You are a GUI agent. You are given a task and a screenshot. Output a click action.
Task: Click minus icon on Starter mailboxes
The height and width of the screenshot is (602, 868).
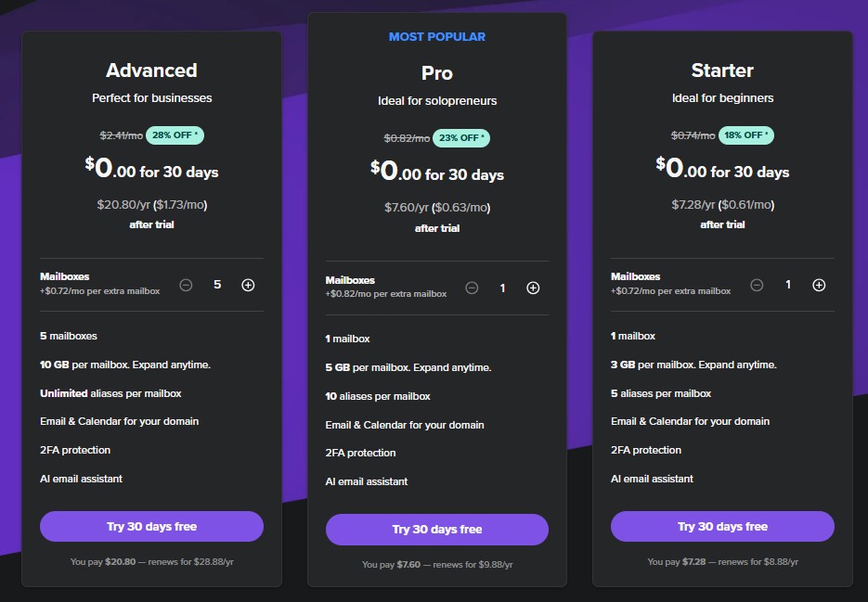point(757,285)
